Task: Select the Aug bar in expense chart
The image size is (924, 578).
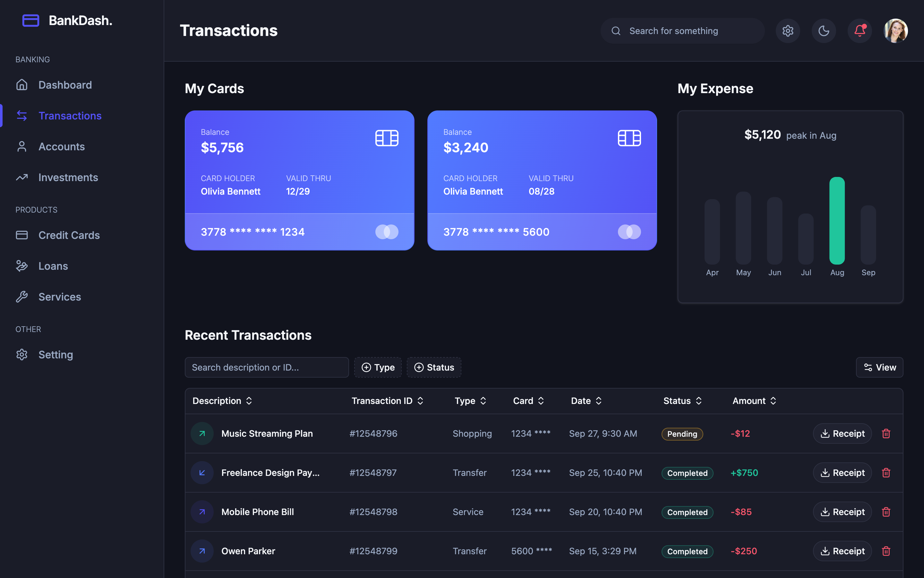Action: (x=837, y=221)
